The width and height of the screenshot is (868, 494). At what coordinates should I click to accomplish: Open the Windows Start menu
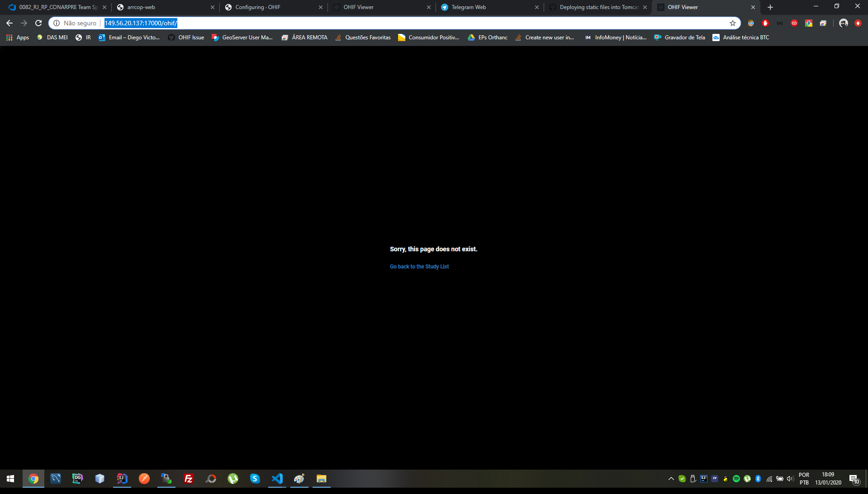click(11, 479)
